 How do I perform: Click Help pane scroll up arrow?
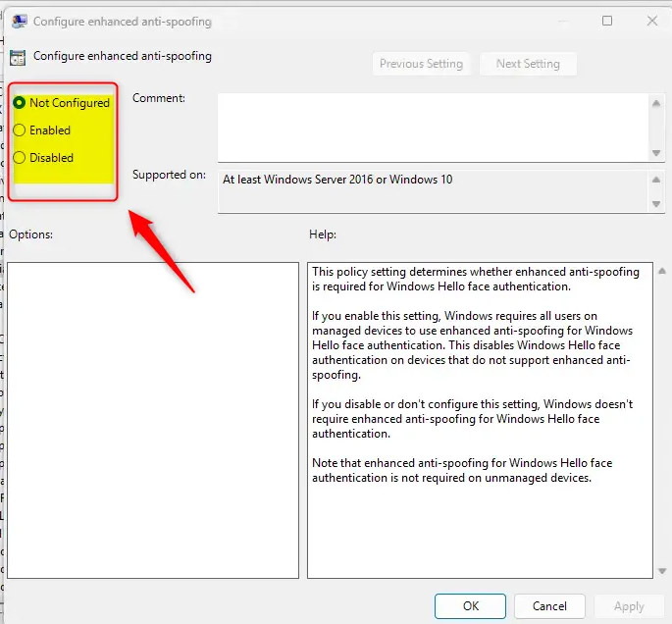(662, 272)
